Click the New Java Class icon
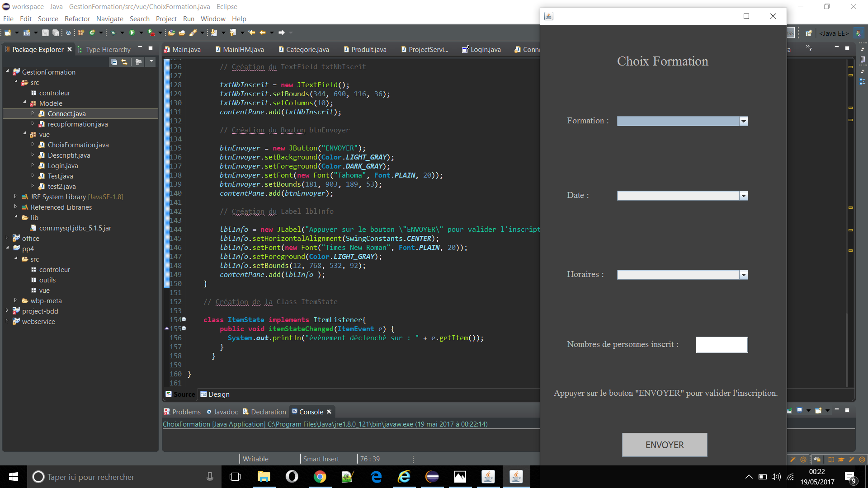Screen dimensions: 868x488 (x=93, y=33)
